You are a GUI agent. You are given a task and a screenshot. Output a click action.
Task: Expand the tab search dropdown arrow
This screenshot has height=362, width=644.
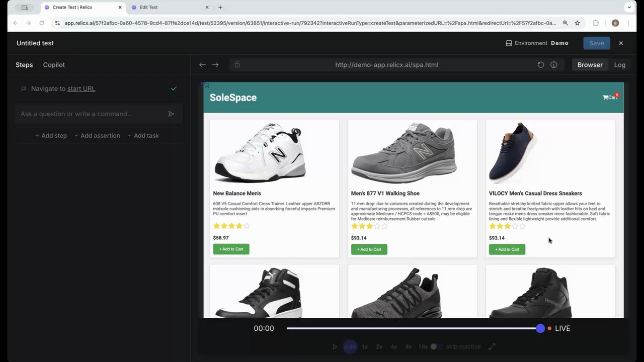point(629,8)
